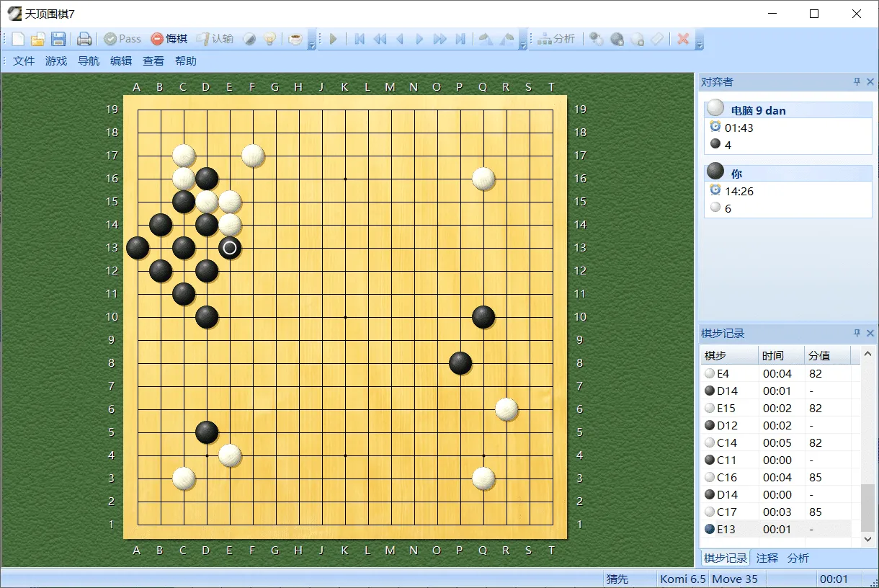The width and height of the screenshot is (879, 588).
Task: Select alternating stones placement icon
Action: click(x=596, y=39)
